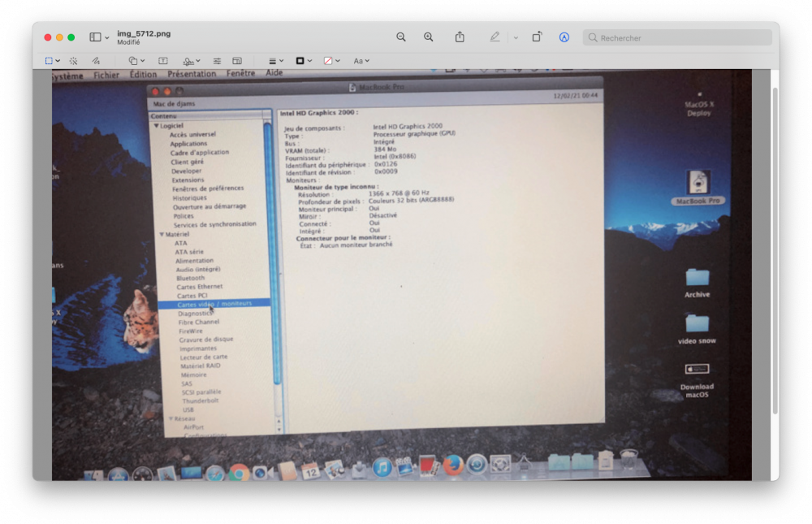Click the img_5712.png window title
The width and height of the screenshot is (812, 524).
[x=144, y=33]
